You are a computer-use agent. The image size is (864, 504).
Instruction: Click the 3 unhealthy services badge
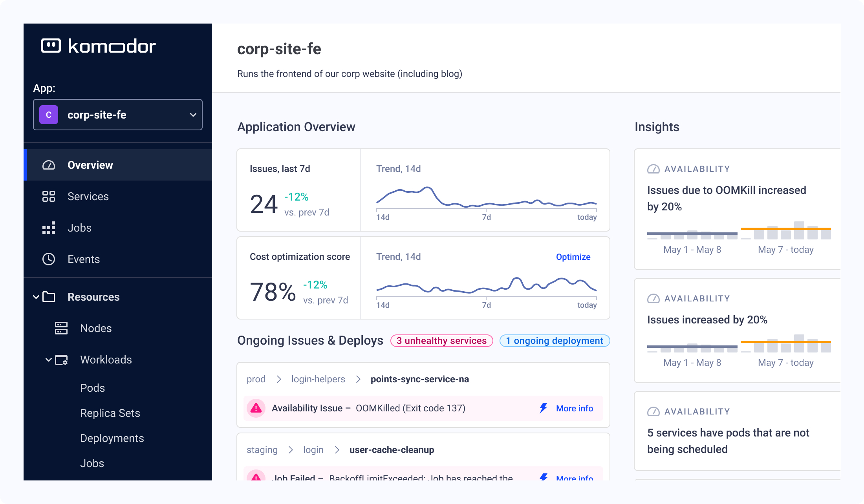441,341
